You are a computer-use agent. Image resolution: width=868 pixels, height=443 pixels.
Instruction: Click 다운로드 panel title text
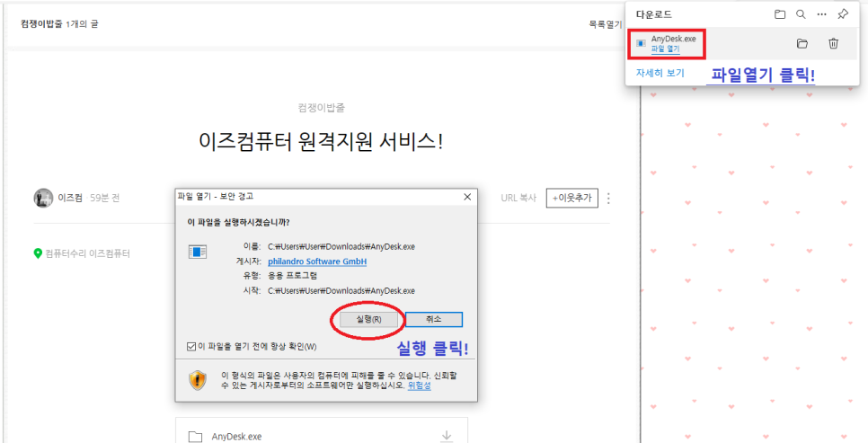654,15
